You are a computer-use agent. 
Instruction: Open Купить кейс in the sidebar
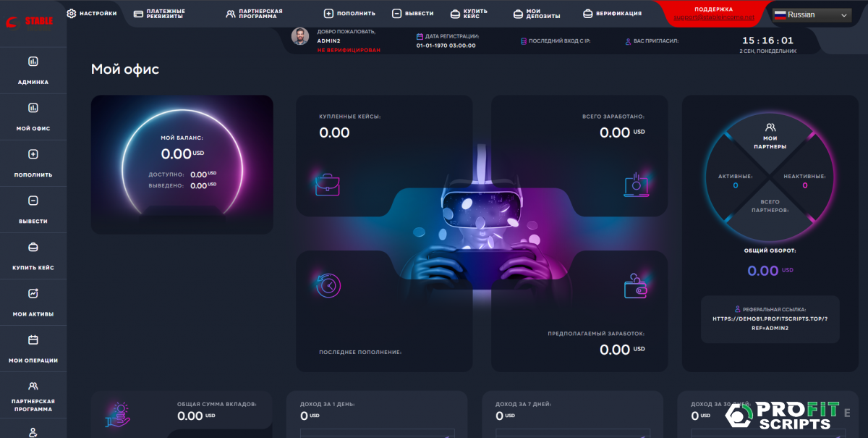pos(33,248)
